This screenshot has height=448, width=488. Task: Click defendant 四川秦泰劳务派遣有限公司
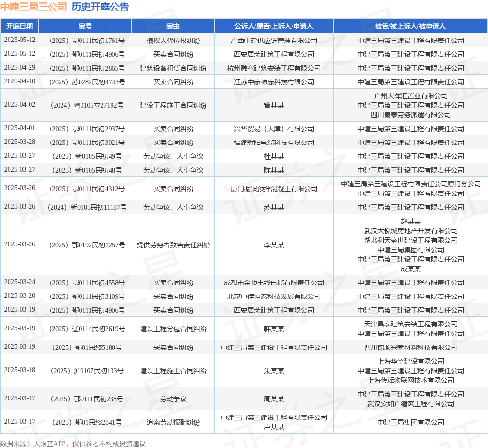pyautogui.click(x=410, y=115)
